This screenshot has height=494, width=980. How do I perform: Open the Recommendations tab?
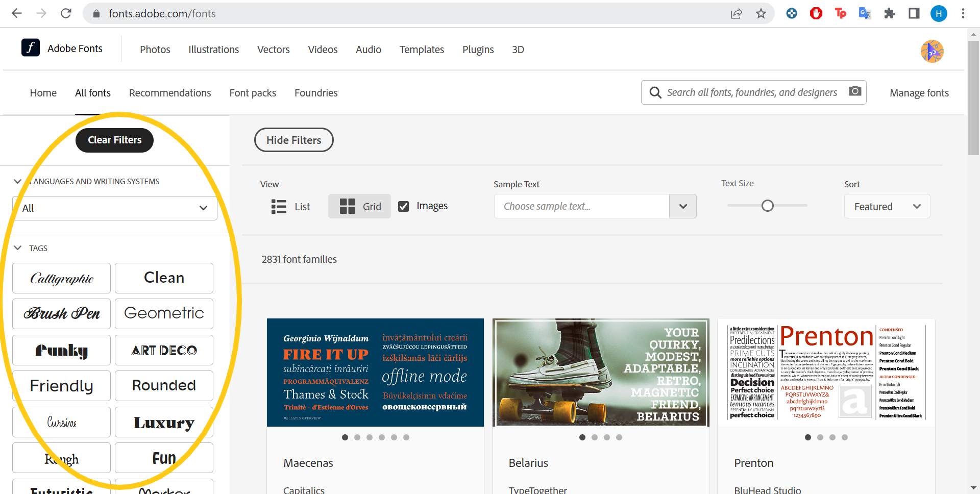tap(170, 93)
